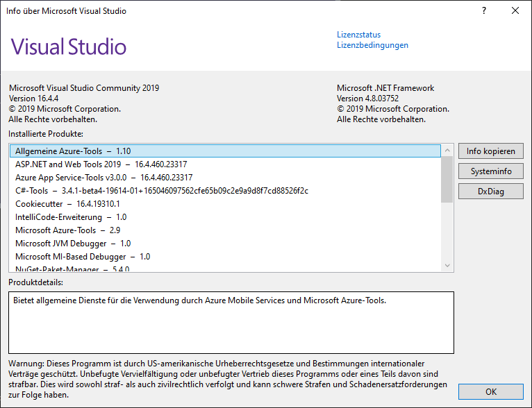The height and width of the screenshot is (408, 532).
Task: Close the Info über Visual Studio dialog
Action: coord(515,11)
